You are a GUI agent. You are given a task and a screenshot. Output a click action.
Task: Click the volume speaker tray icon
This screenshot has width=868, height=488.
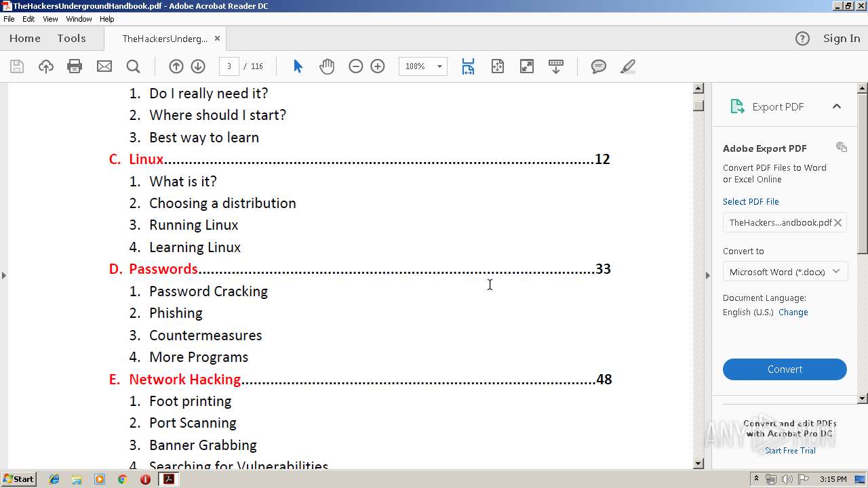click(787, 479)
